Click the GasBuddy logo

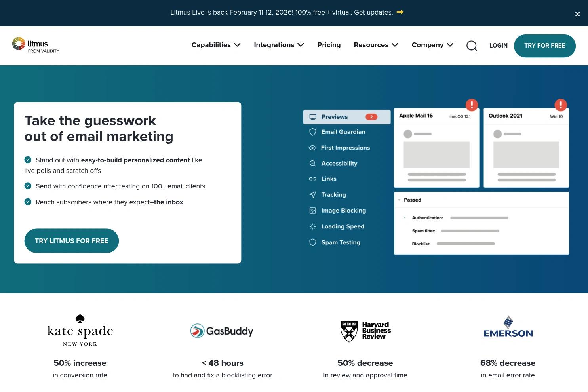222,331
